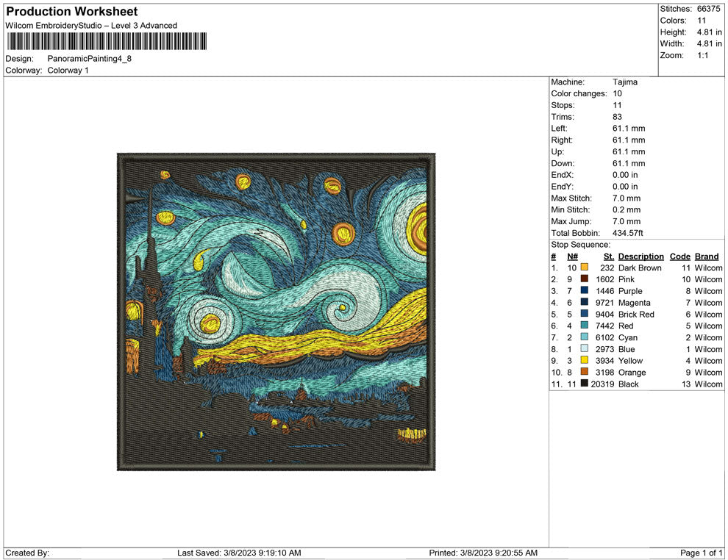Click stitch count 6102 in Cyan row
The image size is (728, 560).
point(604,337)
